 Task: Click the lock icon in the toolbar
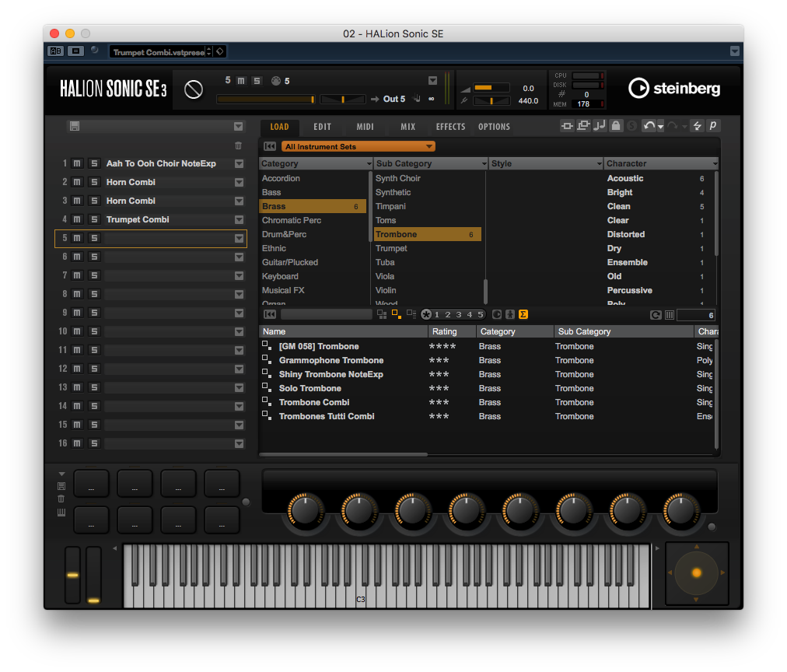tap(615, 126)
